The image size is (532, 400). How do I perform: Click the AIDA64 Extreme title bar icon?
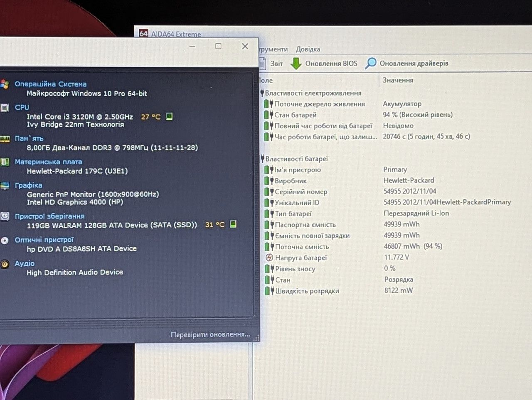[x=143, y=34]
